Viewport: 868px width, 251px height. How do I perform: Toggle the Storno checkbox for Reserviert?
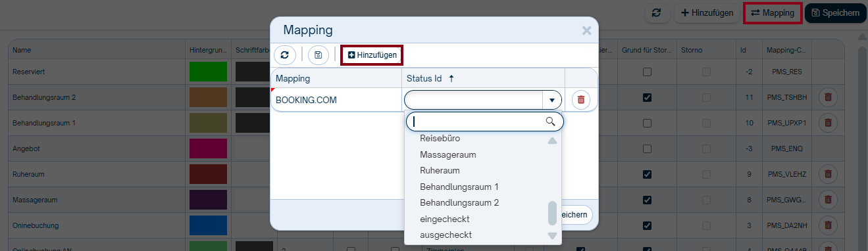click(x=706, y=72)
